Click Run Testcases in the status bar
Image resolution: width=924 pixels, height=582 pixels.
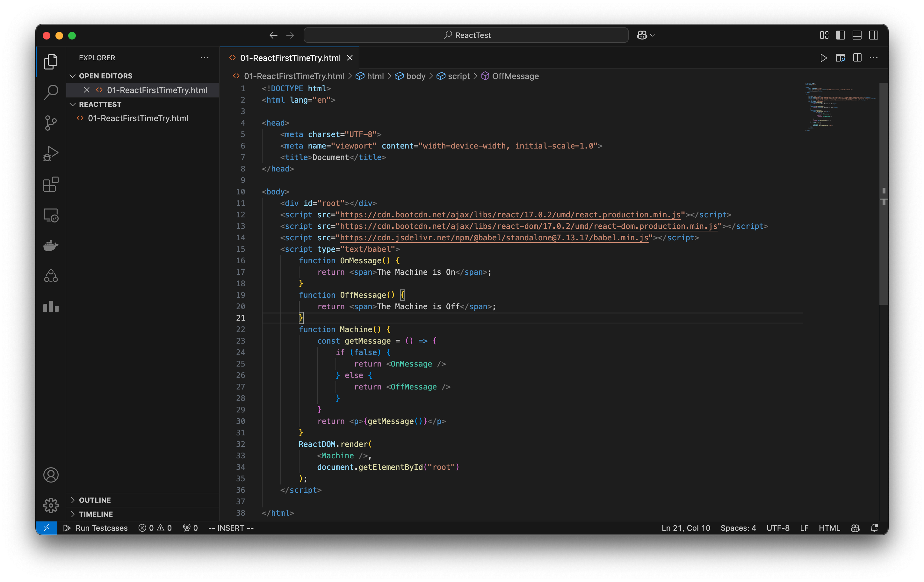click(101, 528)
